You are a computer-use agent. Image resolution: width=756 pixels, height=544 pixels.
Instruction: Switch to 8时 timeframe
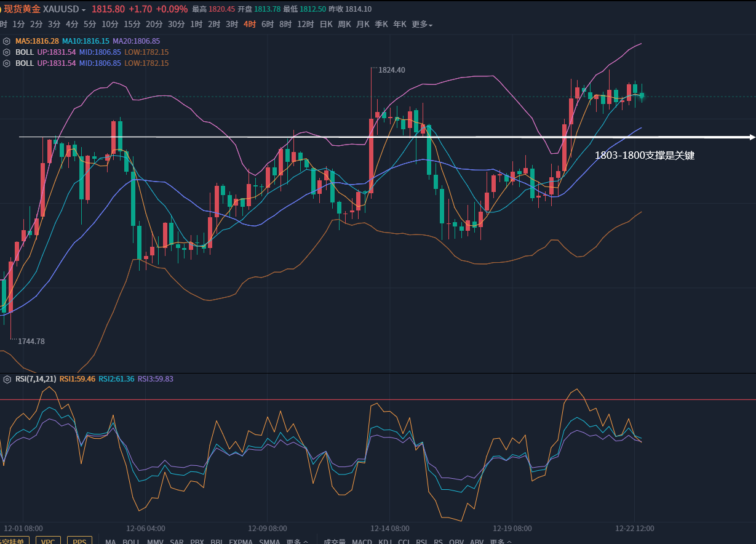pyautogui.click(x=285, y=25)
